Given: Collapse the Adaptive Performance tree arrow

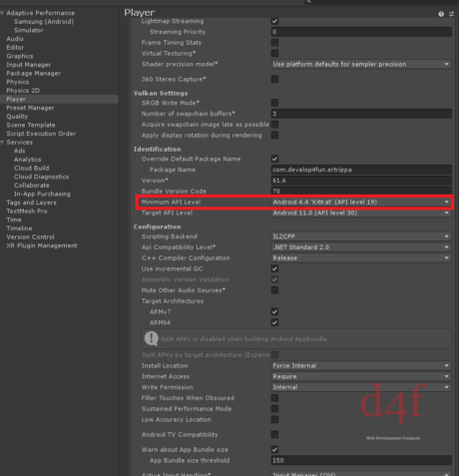Looking at the screenshot, I should tap(2, 13).
